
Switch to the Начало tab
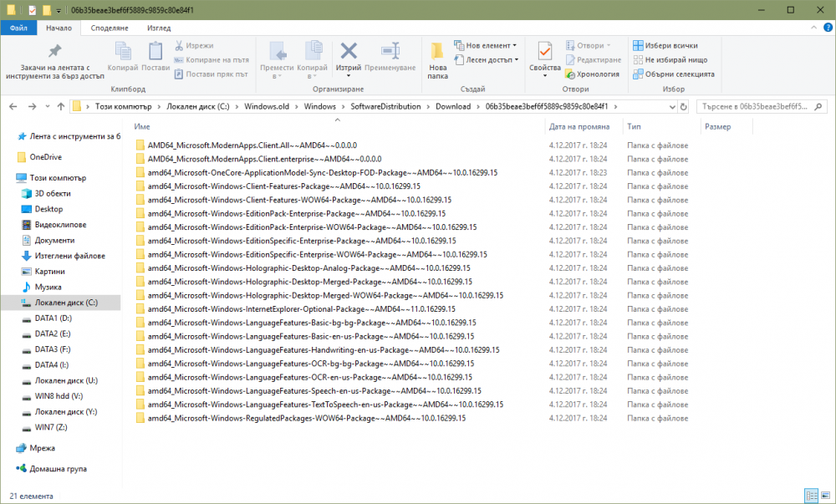(x=59, y=28)
